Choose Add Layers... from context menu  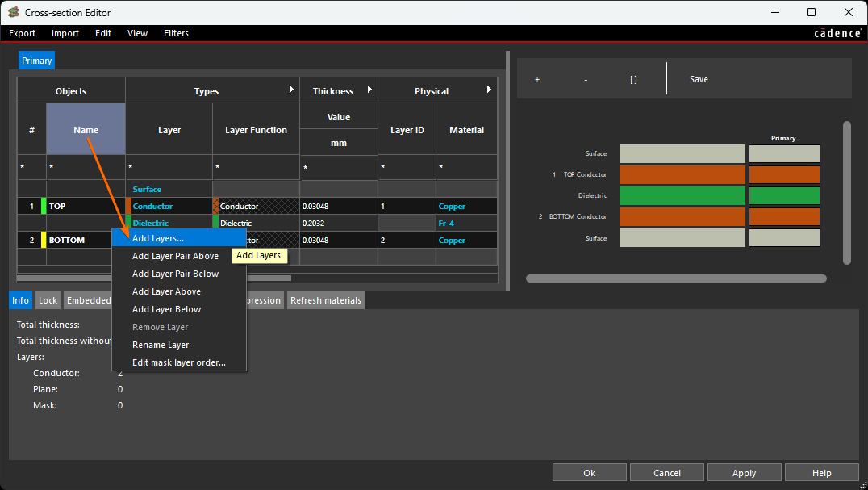pos(158,238)
